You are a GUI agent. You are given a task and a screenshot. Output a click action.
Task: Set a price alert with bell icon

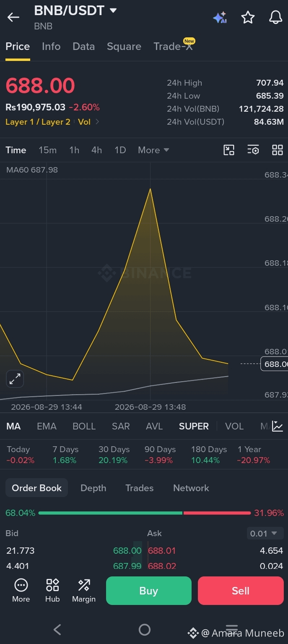click(x=275, y=17)
